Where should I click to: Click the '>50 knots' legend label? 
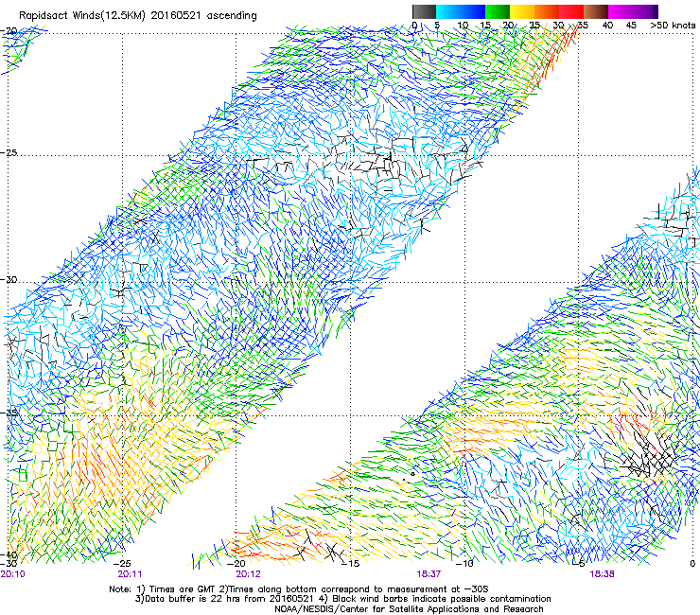673,25
